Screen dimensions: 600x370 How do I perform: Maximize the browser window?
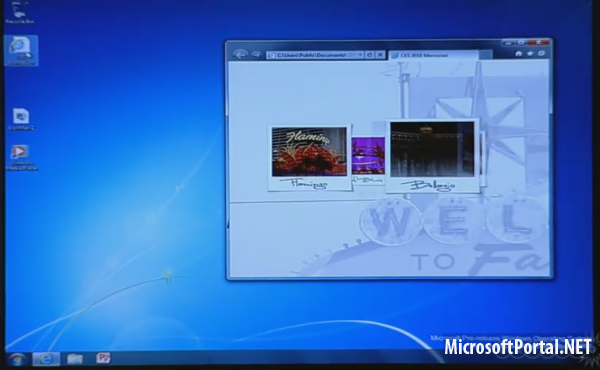point(522,42)
